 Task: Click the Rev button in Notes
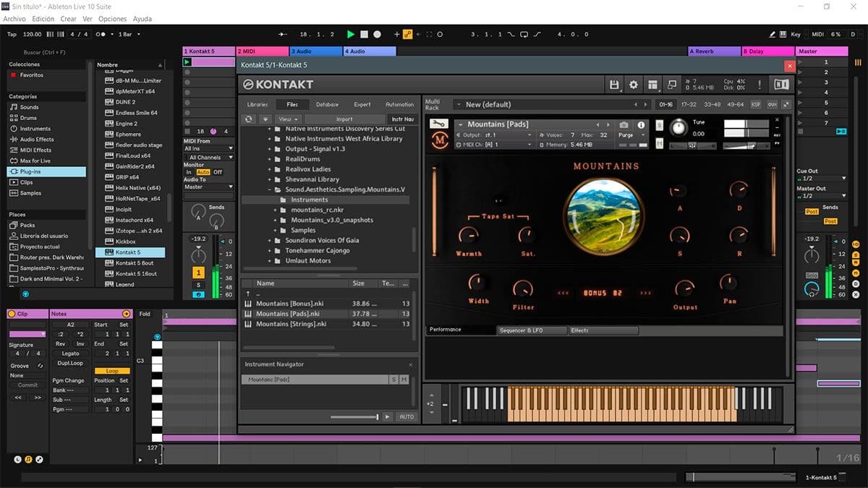[61, 343]
